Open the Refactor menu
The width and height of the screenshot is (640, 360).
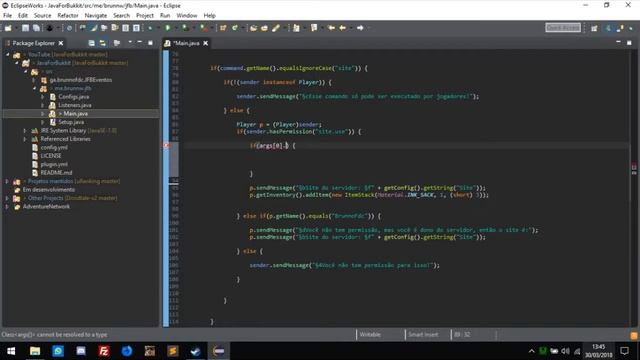(68, 16)
